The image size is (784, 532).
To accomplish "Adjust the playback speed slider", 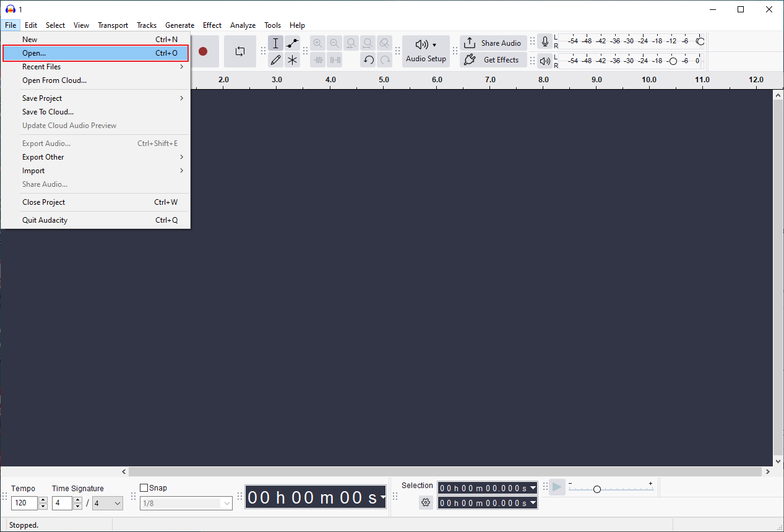I will click(x=596, y=489).
